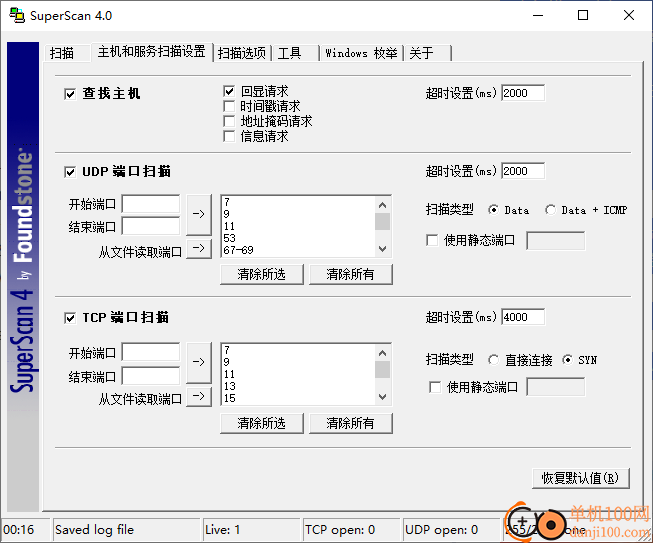Click TCP 结束端口 input field
This screenshot has height=543, width=653.
point(151,376)
